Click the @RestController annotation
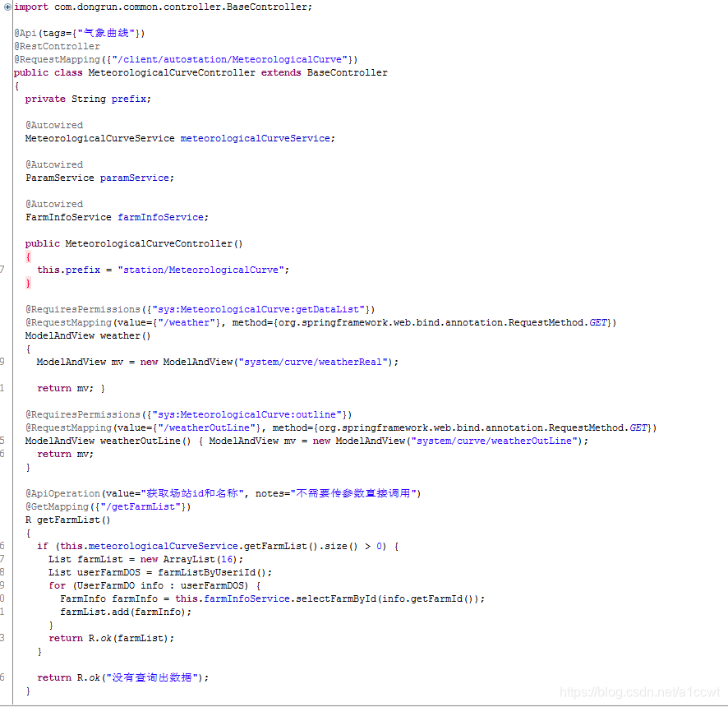 (58, 47)
